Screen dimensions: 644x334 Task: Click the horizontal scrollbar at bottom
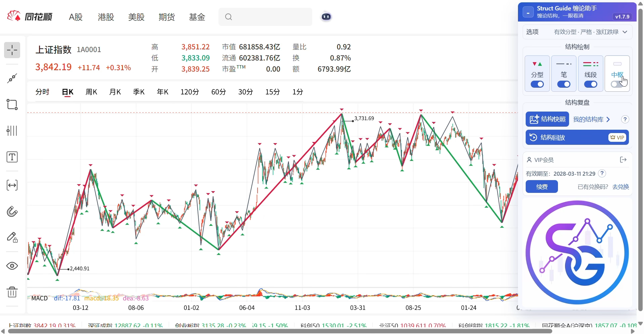pos(280,331)
